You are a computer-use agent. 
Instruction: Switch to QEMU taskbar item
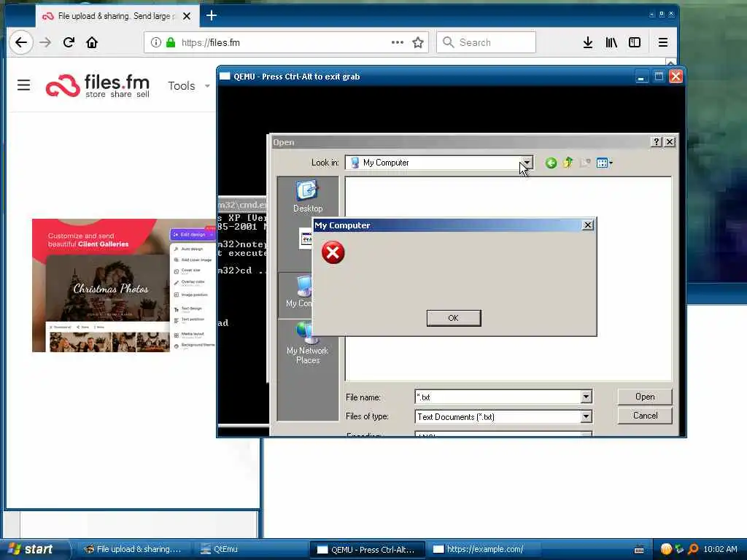tap(366, 550)
